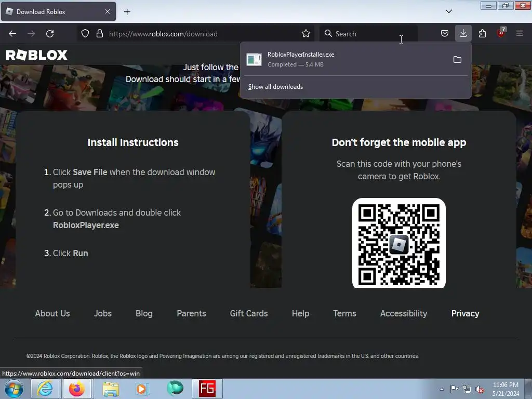Open the tracking protection shield icon
The width and height of the screenshot is (532, 399).
click(x=85, y=34)
